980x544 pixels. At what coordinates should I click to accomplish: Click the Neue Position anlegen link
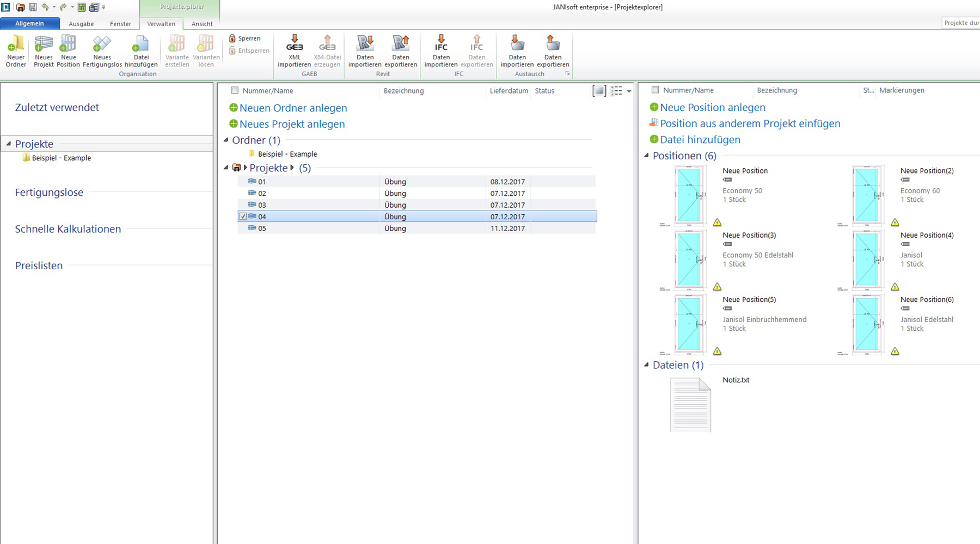point(712,107)
